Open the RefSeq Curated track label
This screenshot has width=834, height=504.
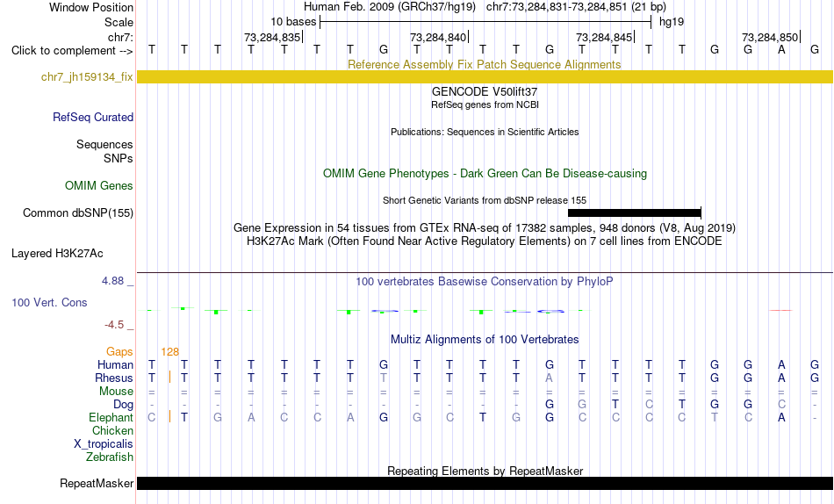pyautogui.click(x=93, y=117)
